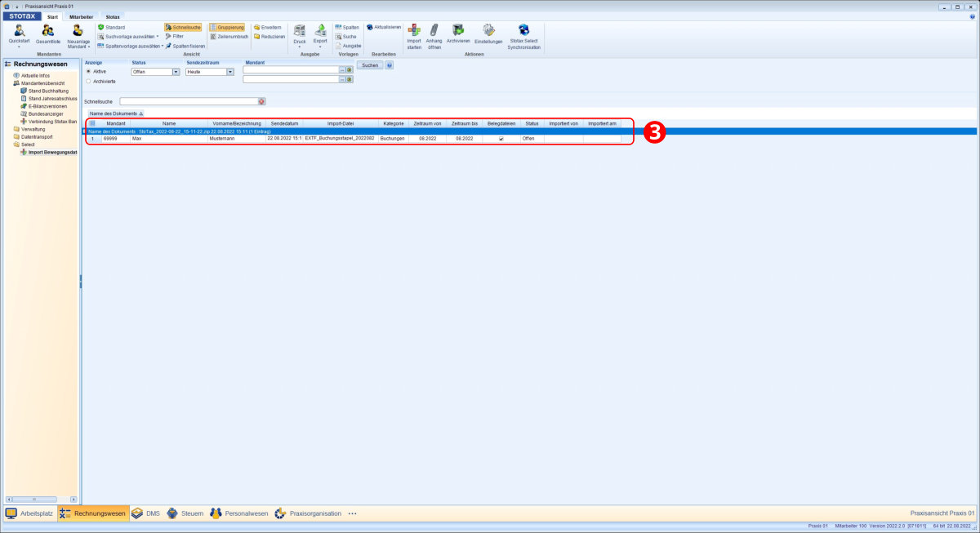The width and height of the screenshot is (980, 533).
Task: Select the Aktive radio button
Action: click(x=88, y=72)
